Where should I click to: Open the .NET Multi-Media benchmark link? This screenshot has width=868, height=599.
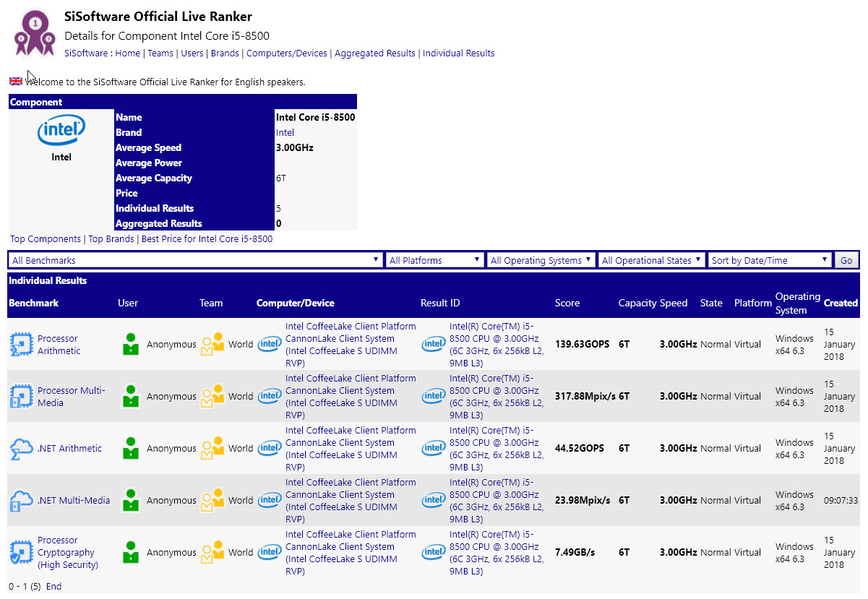click(74, 501)
